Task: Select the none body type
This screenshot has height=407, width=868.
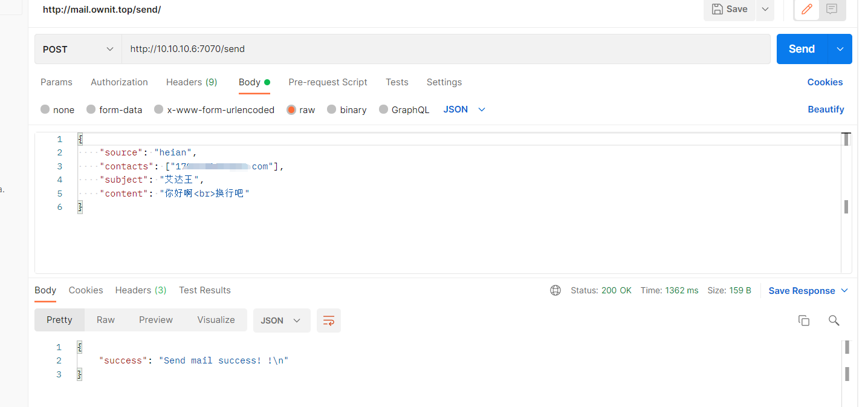Action: [x=57, y=110]
